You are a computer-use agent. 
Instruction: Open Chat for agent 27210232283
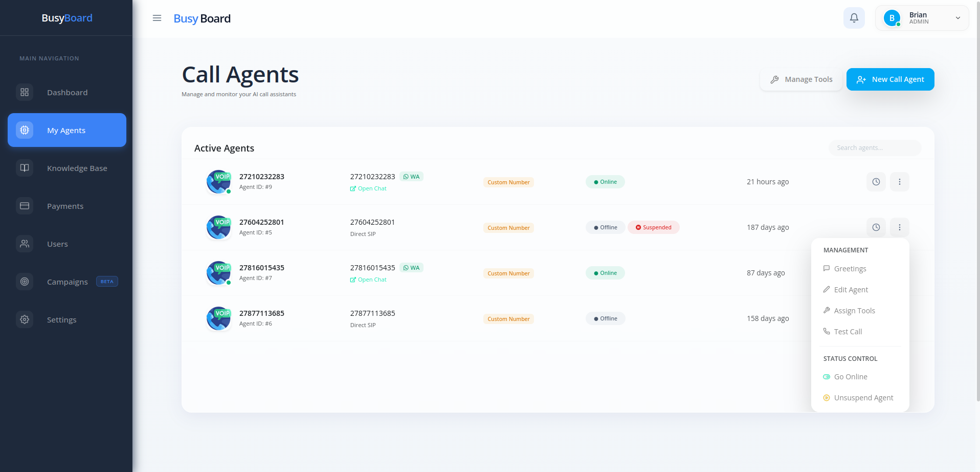click(x=368, y=188)
